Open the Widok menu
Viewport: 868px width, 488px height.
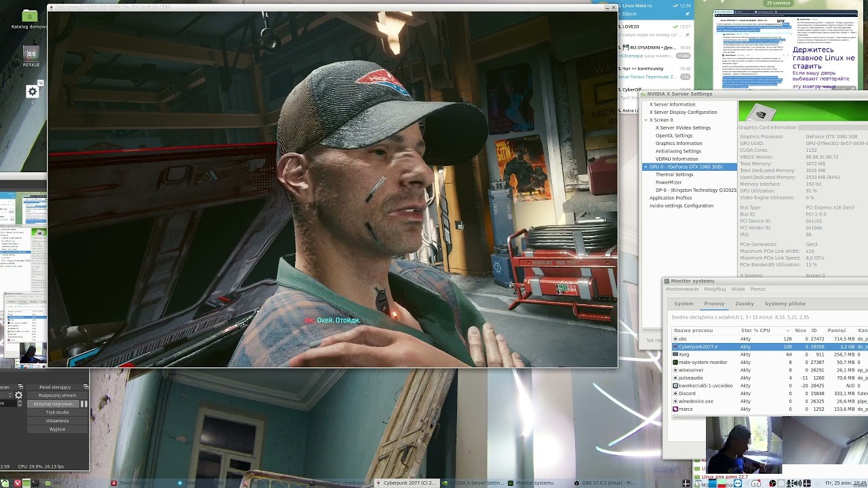point(738,289)
